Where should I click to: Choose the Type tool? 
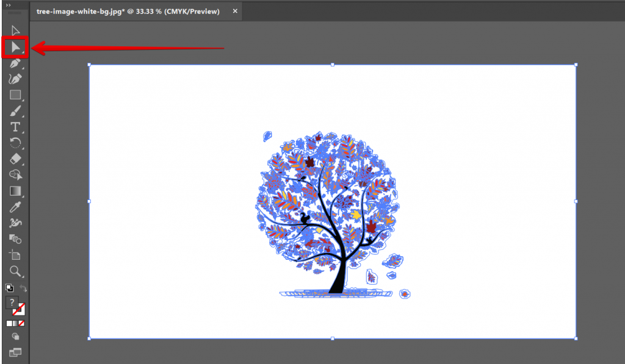pos(15,126)
